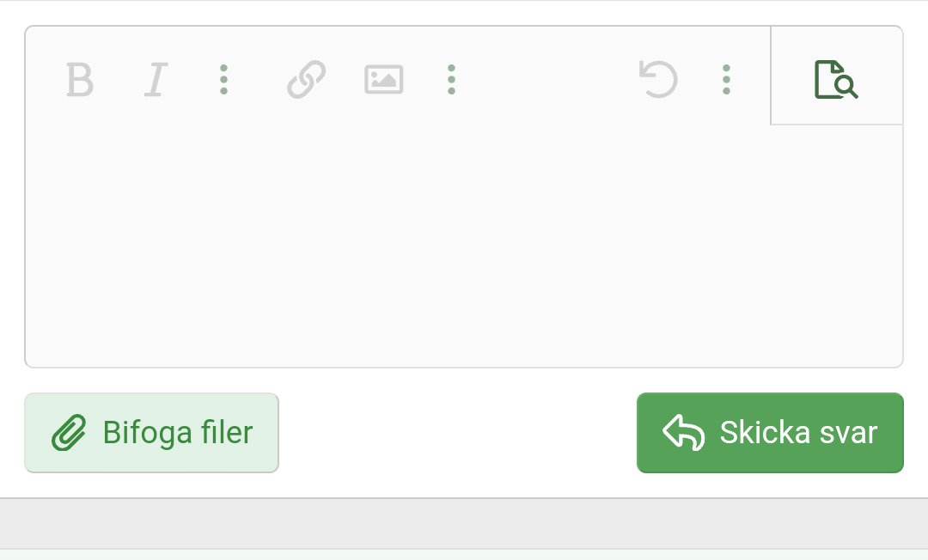This screenshot has width=928, height=560.
Task: Expand more text formatting options beside Italic
Action: pyautogui.click(x=223, y=79)
